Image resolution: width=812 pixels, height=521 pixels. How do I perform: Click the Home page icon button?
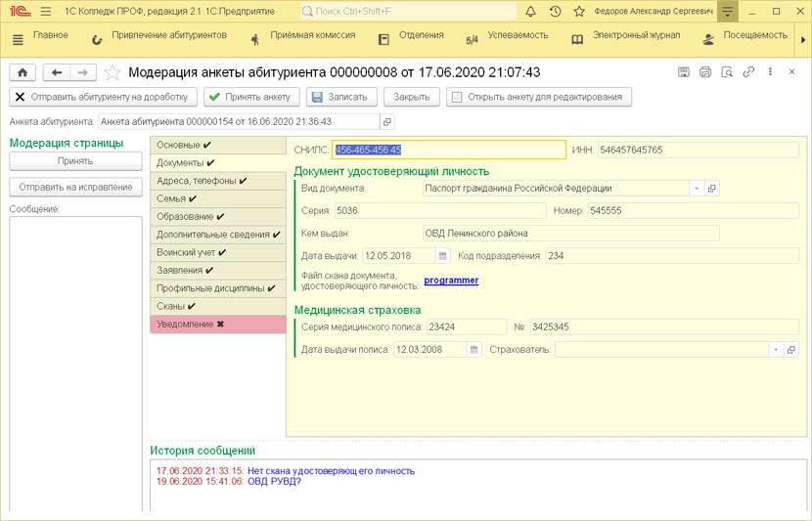(x=23, y=72)
